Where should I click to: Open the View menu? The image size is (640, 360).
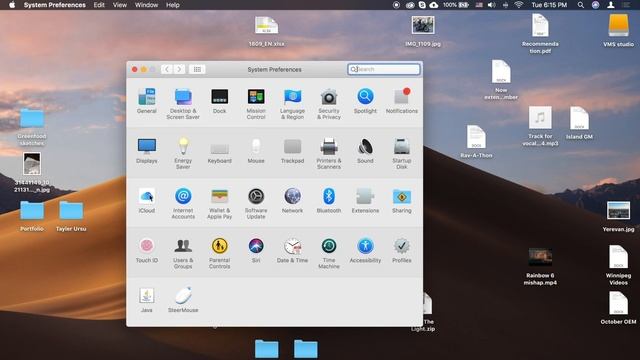120,5
